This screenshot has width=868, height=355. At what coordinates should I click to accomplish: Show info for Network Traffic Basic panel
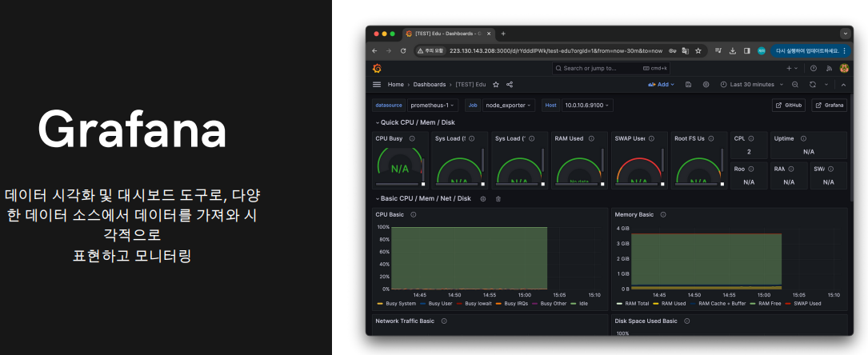[444, 321]
